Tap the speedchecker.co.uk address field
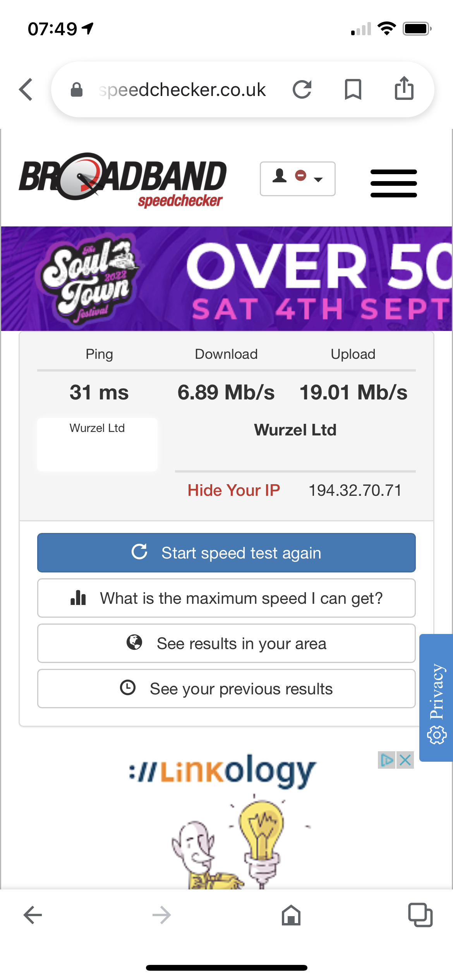 (182, 89)
